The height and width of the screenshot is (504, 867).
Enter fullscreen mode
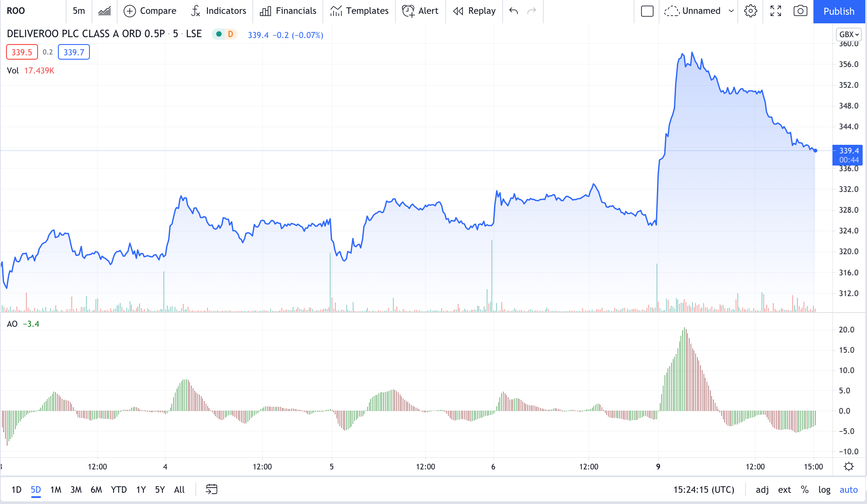click(x=776, y=11)
